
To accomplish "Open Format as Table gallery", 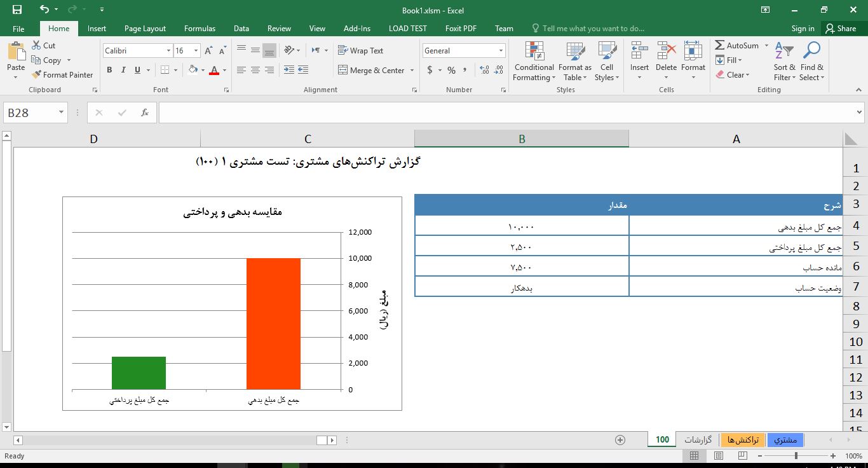I will point(575,61).
